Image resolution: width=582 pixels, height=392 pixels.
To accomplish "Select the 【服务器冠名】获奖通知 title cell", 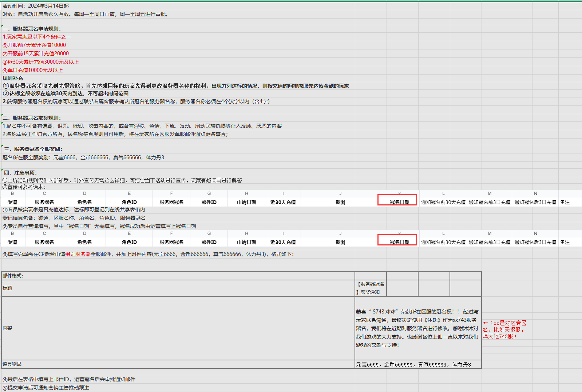I will 371,288.
